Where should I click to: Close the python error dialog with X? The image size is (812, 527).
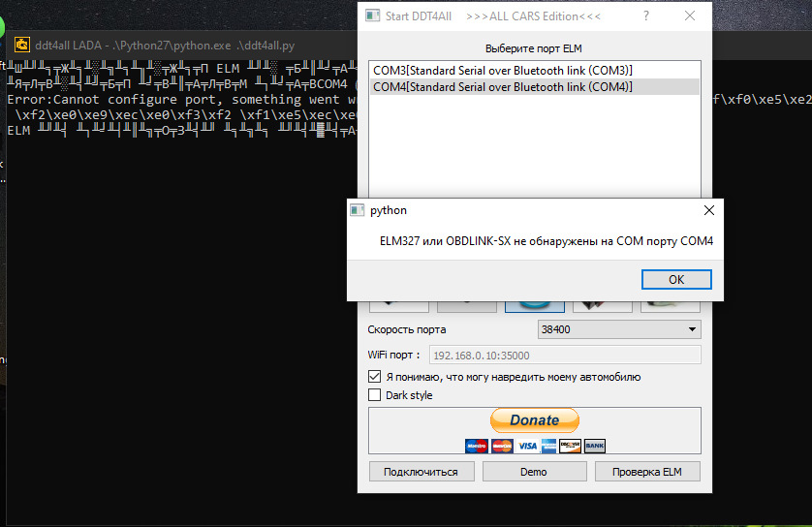(x=708, y=210)
